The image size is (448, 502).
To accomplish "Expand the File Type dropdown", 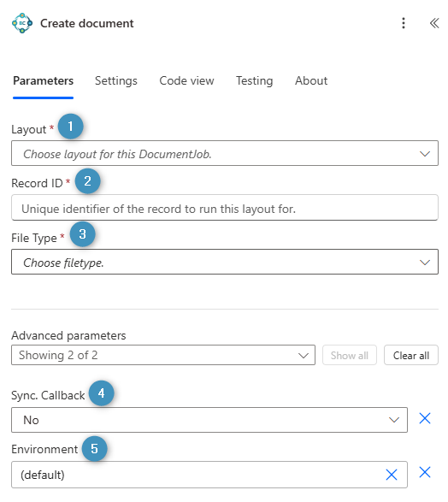I will pyautogui.click(x=225, y=262).
